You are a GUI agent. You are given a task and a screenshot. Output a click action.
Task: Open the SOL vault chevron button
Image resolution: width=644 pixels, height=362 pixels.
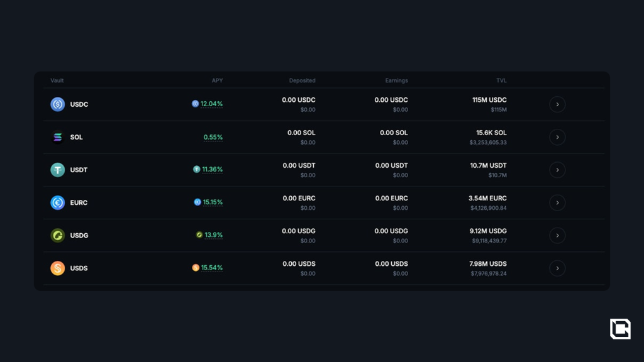(557, 137)
